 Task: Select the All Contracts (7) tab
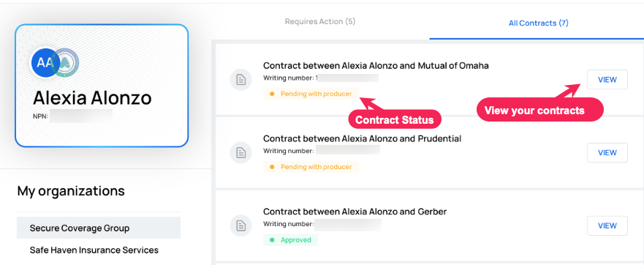click(x=539, y=23)
